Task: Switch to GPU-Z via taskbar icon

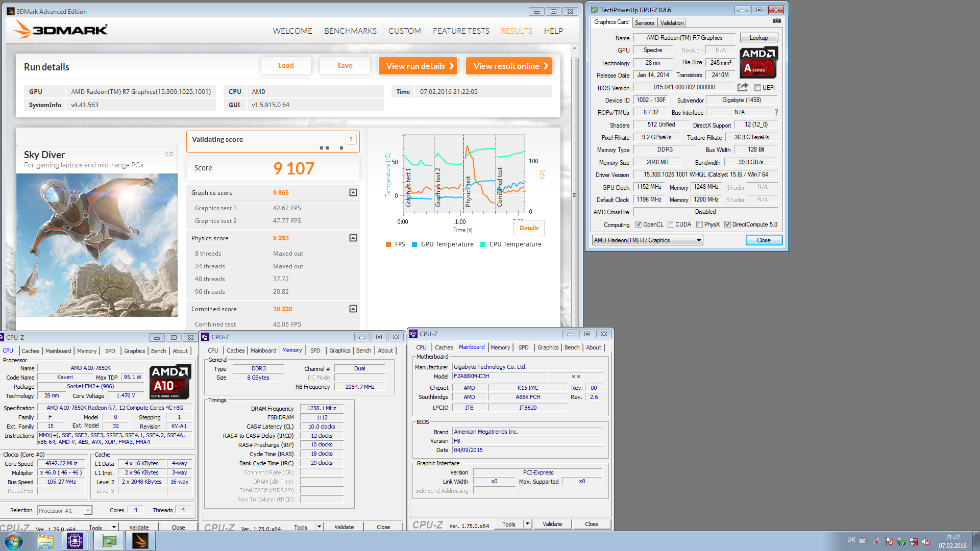Action: (x=108, y=541)
